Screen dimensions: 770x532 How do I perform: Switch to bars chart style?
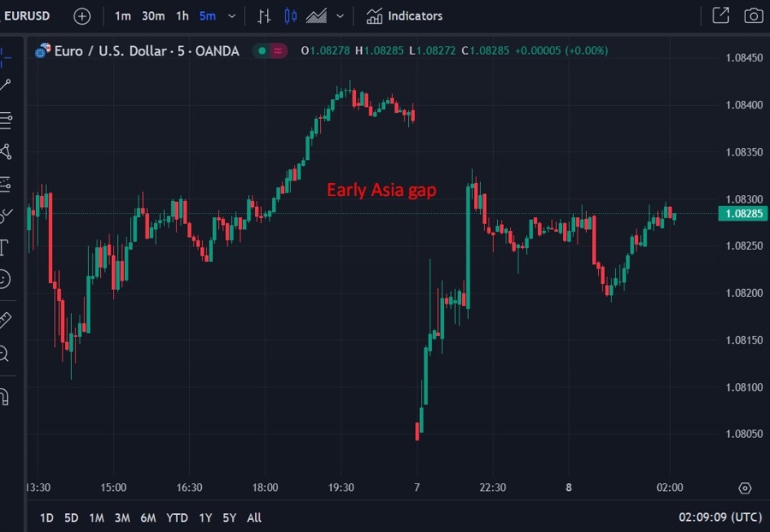[x=264, y=16]
